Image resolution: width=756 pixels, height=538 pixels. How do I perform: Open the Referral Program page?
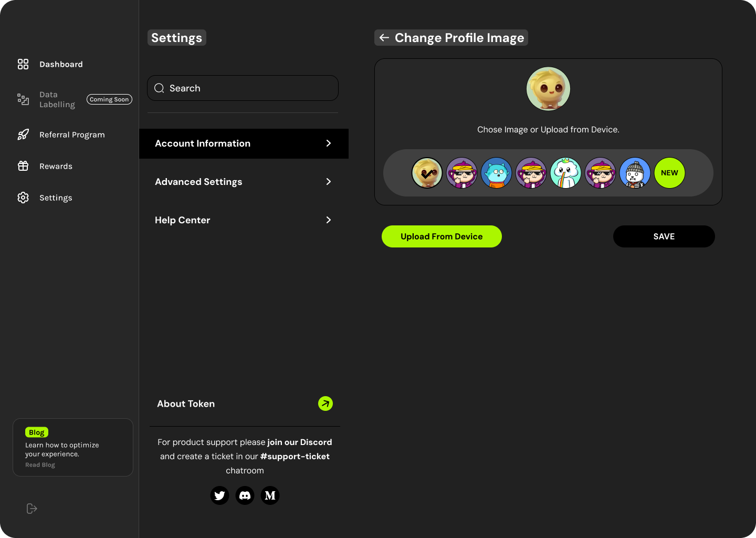click(x=72, y=134)
